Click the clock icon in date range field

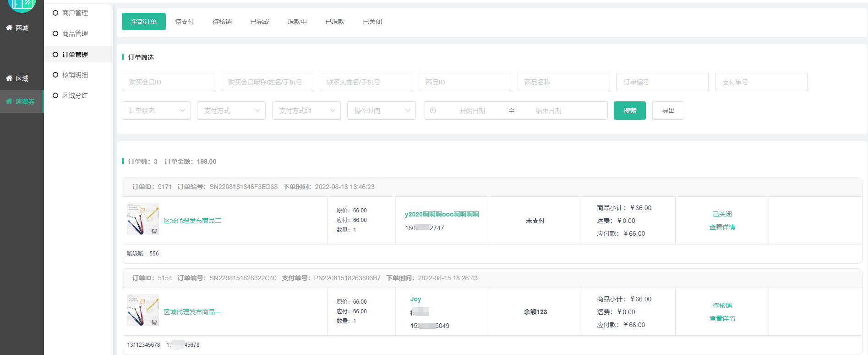(433, 111)
